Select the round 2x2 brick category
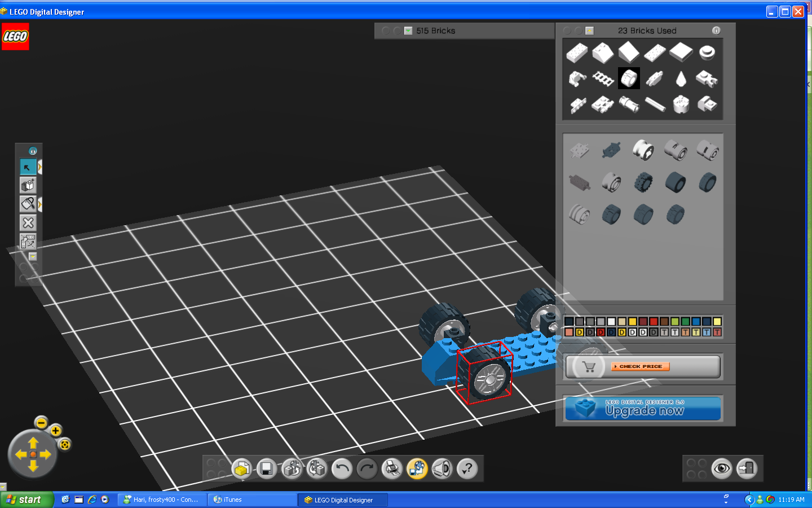Screen dimensions: 812x508 point(681,104)
